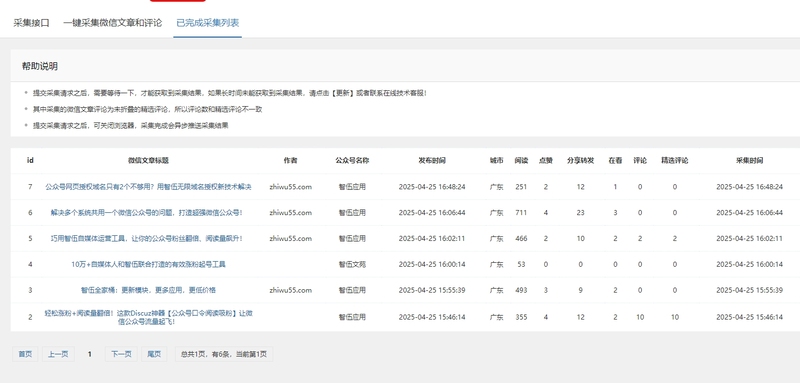The width and height of the screenshot is (800, 383).
Task: Click read count 466
Action: point(521,238)
